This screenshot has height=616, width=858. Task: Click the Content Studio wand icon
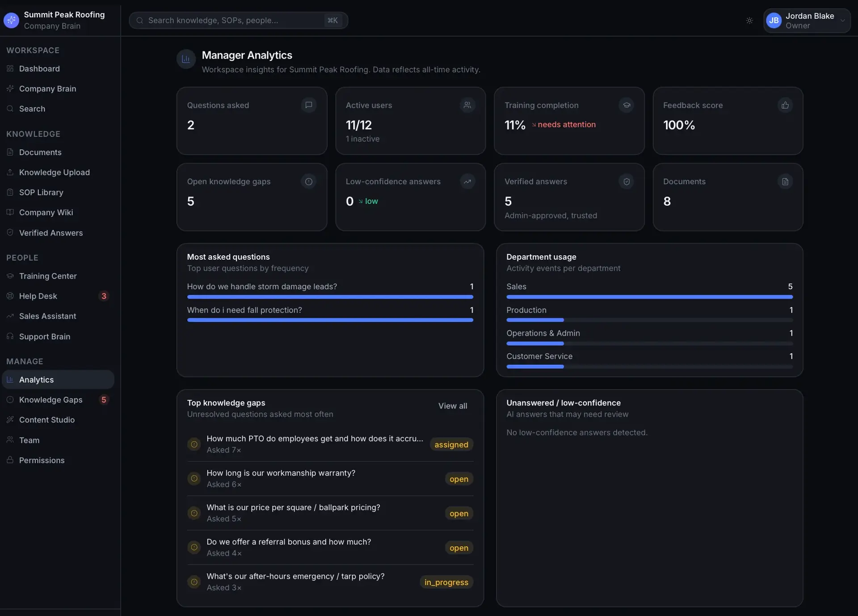10,419
